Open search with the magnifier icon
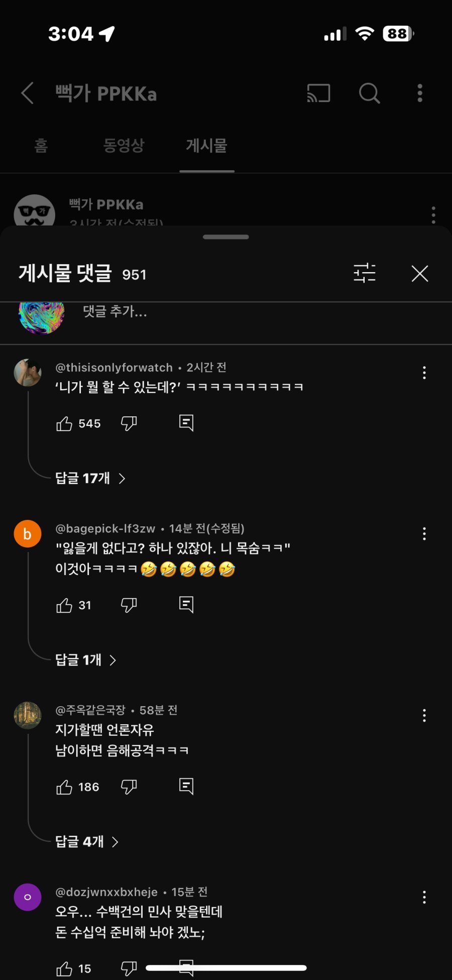The height and width of the screenshot is (980, 452). (x=369, y=93)
